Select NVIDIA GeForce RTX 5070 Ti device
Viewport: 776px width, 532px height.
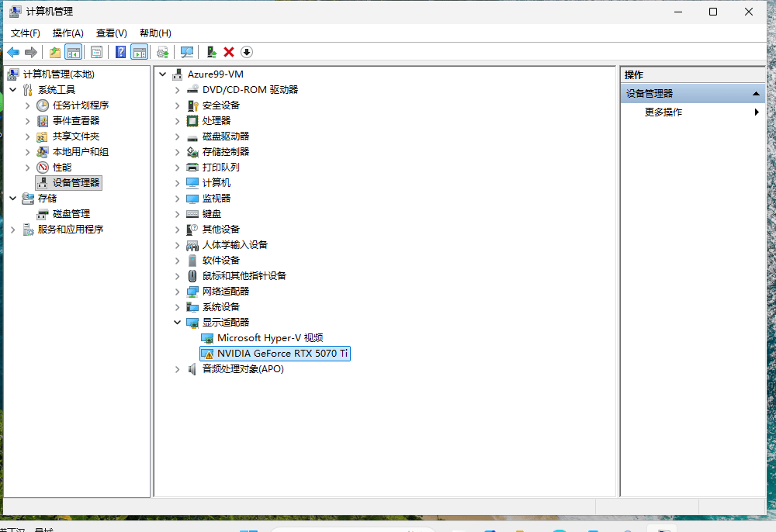[282, 353]
